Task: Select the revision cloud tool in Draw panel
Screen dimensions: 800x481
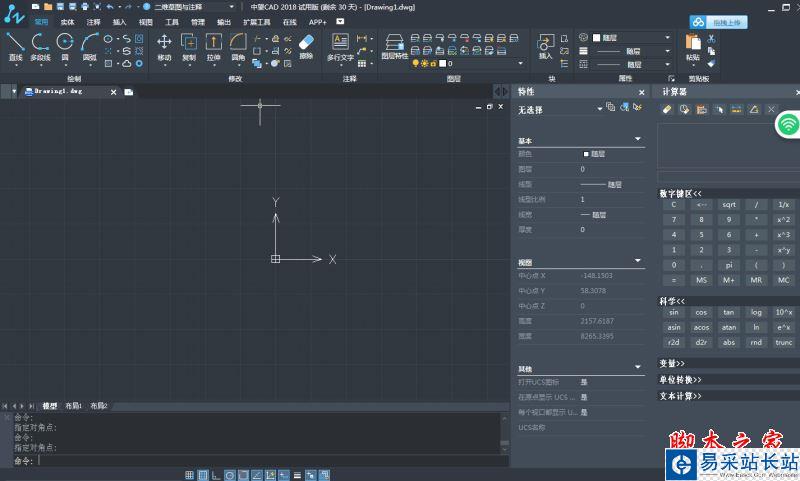Action: [x=127, y=63]
